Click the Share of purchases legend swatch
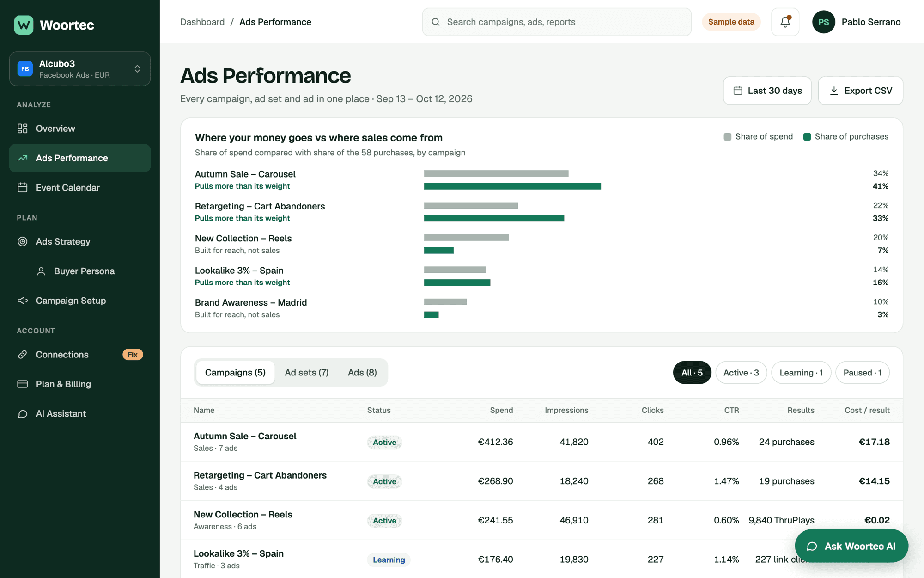 point(807,137)
